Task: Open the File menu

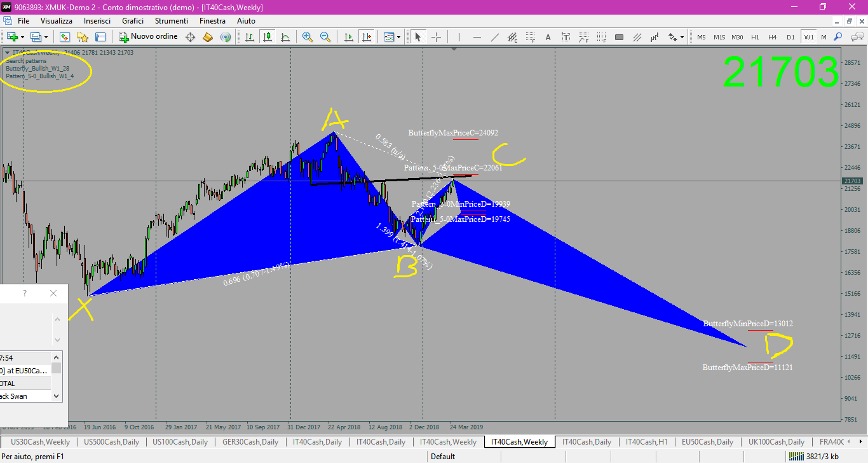Action: (24, 21)
